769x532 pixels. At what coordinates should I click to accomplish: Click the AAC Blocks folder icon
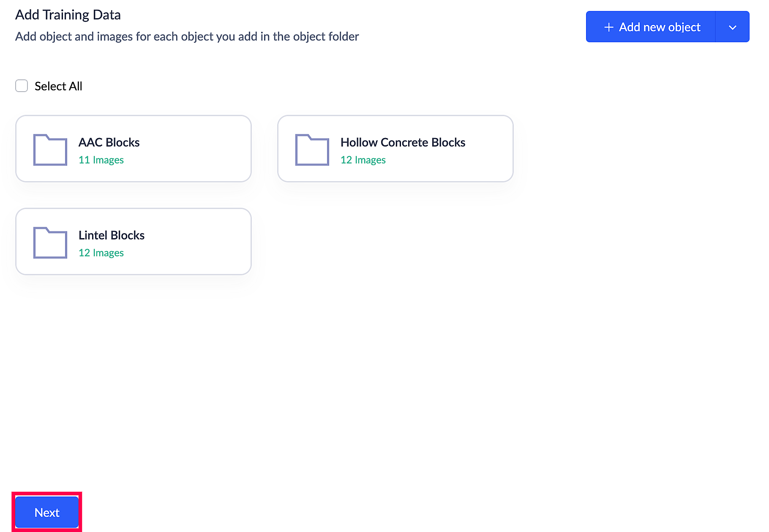tap(50, 150)
